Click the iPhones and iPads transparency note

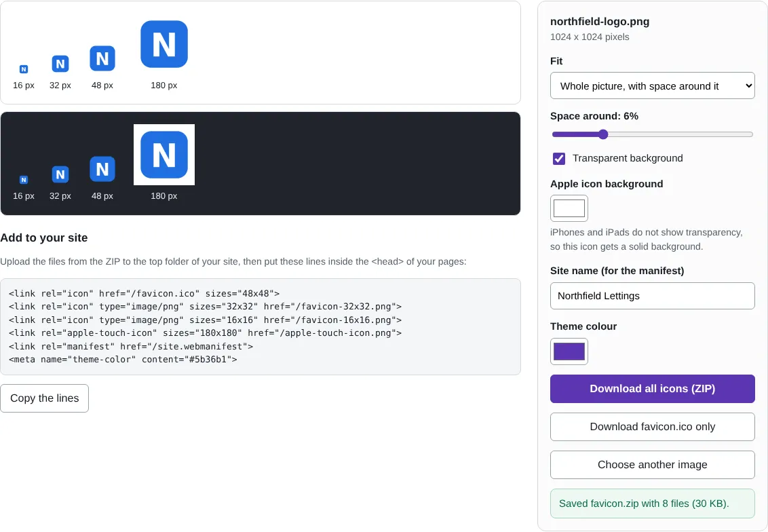647,240
